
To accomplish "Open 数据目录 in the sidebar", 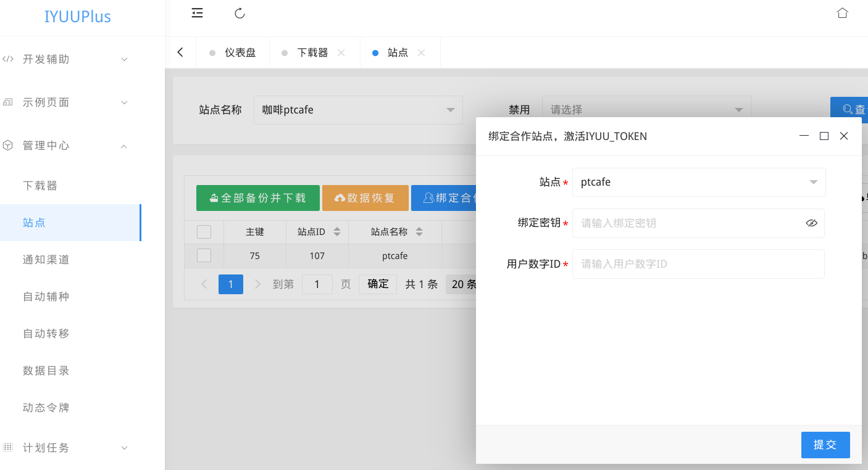I will click(x=70, y=371).
